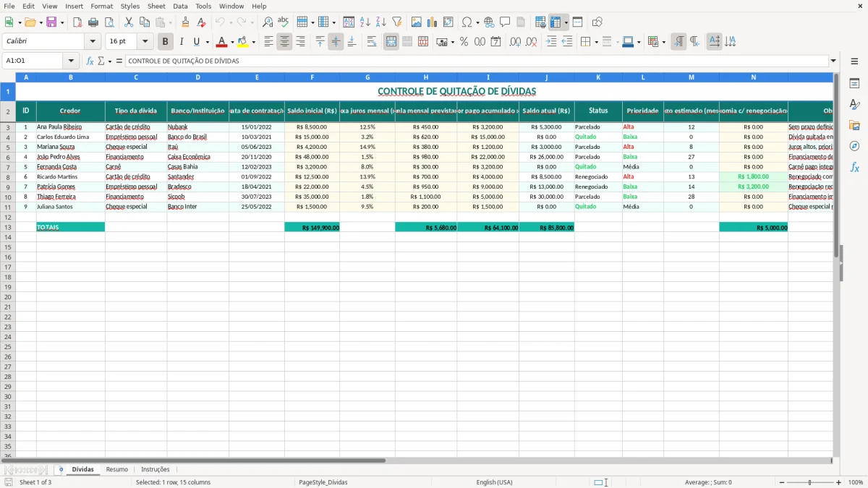Click PageStyle_Dívidas in status bar
Screen dimensions: 868x488
tap(323, 482)
